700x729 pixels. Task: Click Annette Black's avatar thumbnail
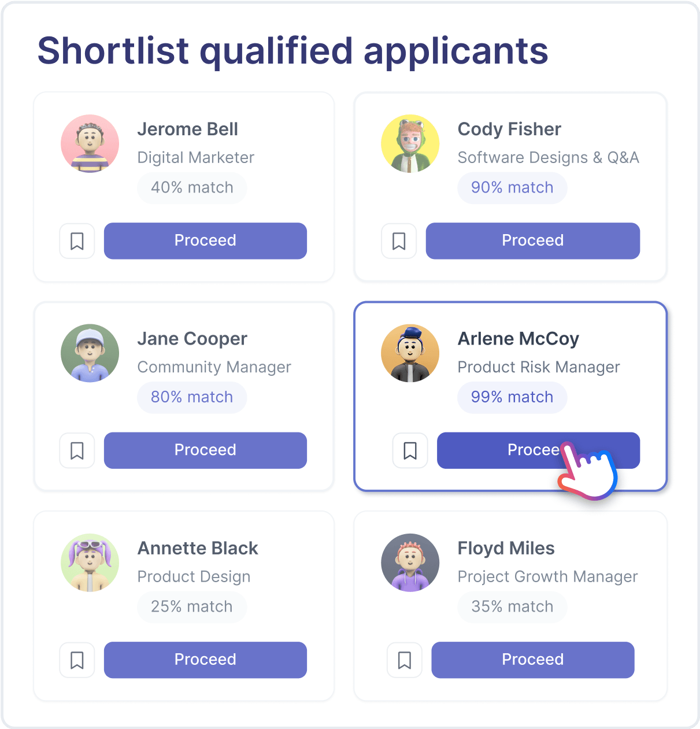pyautogui.click(x=90, y=563)
